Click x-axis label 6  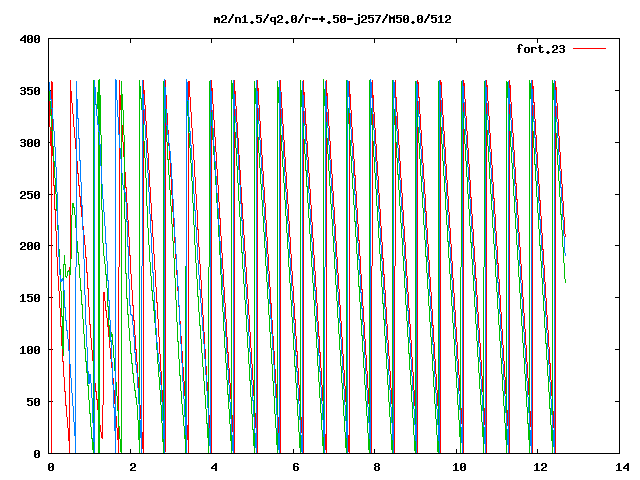tap(296, 467)
